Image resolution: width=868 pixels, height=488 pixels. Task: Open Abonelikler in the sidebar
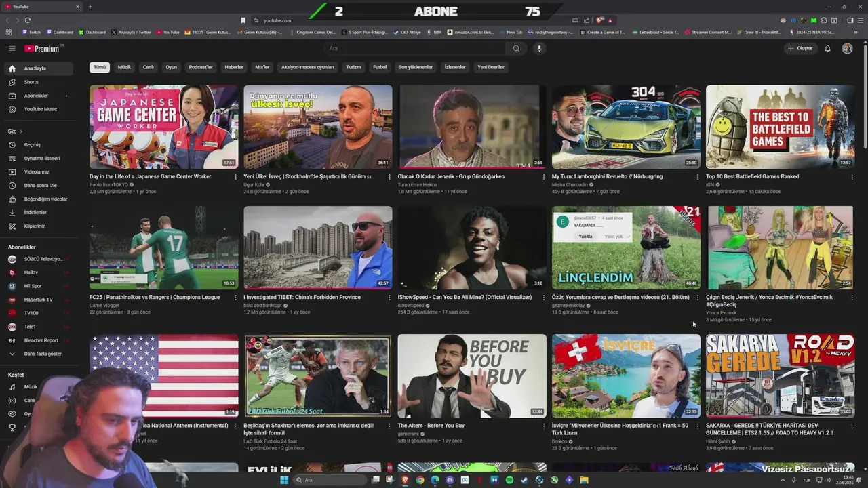[x=39, y=96]
